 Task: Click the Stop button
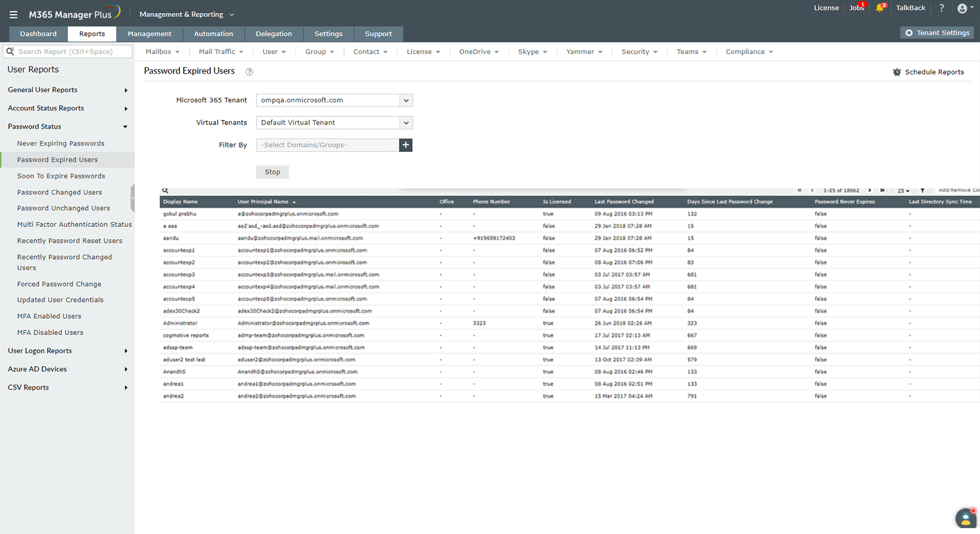click(x=272, y=172)
